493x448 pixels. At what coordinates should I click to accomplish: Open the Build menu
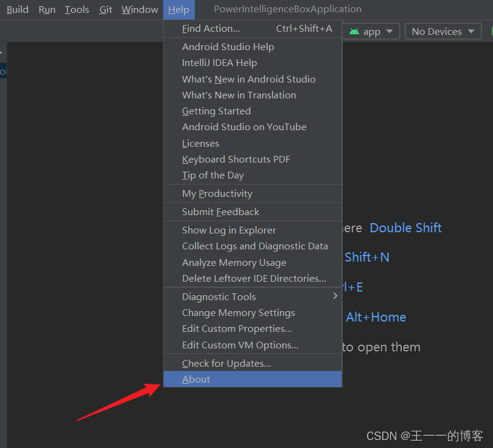[18, 9]
